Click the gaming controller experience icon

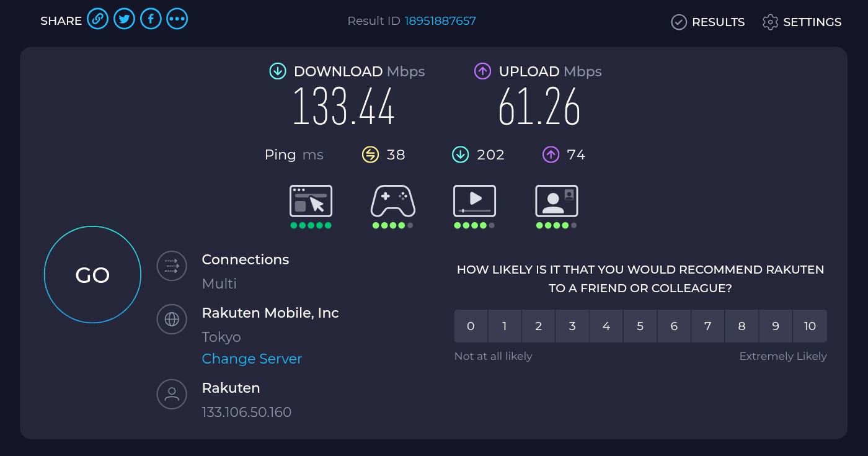[392, 201]
